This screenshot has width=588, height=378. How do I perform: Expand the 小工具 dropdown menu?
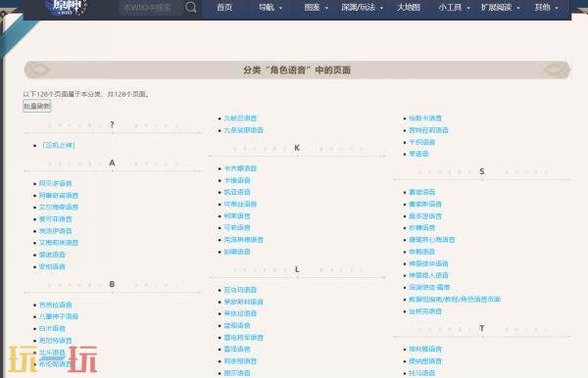(x=454, y=7)
